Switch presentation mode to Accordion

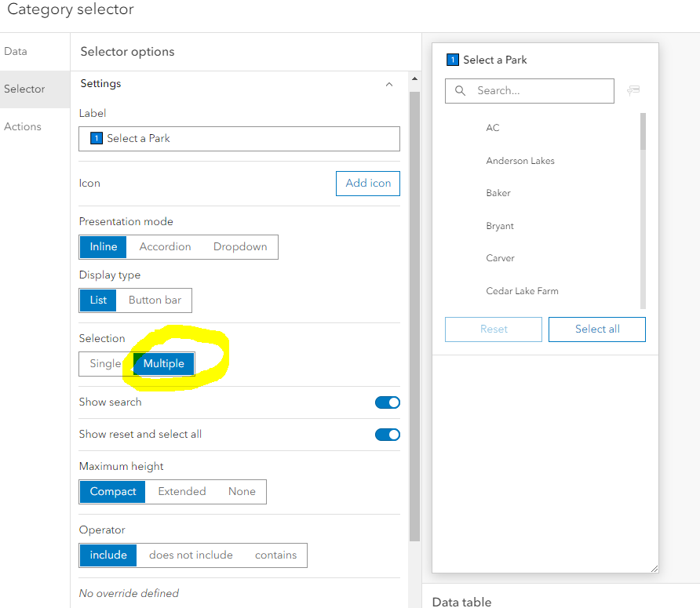point(165,246)
